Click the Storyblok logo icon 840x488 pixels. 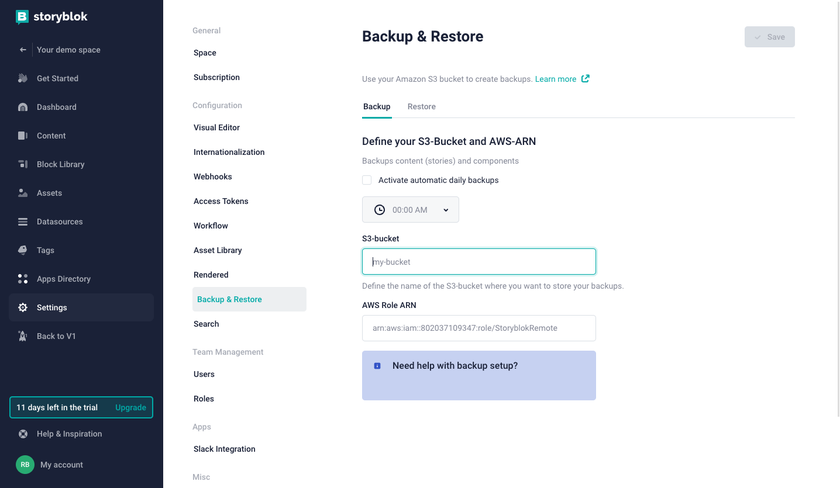tap(22, 17)
